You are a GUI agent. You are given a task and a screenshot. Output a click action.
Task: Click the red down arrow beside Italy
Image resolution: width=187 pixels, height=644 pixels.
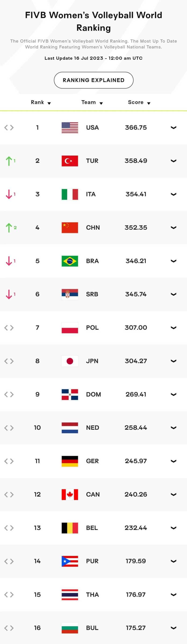(9, 194)
